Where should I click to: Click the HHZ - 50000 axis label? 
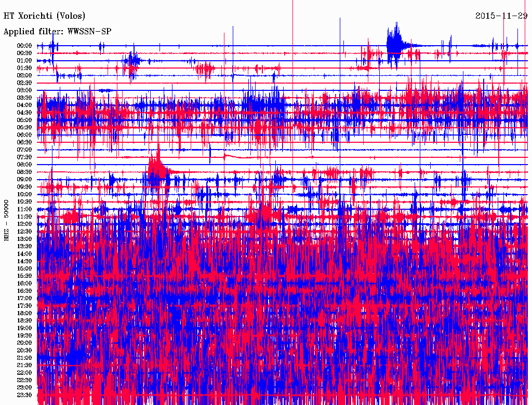6,220
